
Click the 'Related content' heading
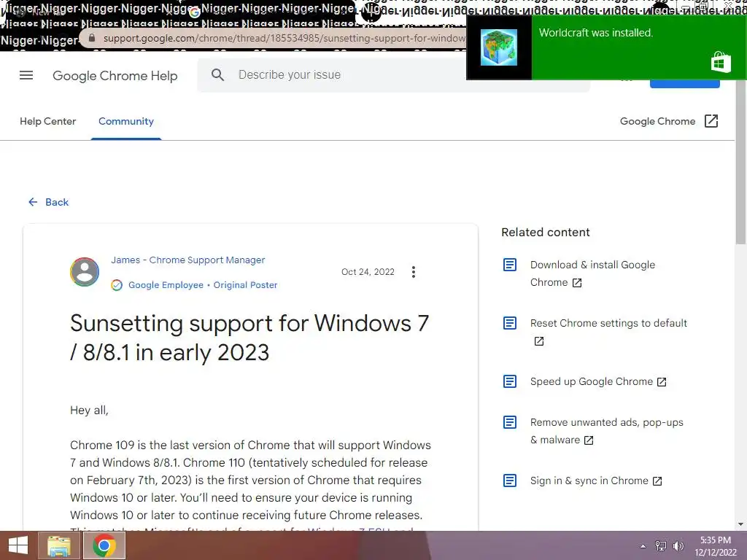tap(546, 233)
